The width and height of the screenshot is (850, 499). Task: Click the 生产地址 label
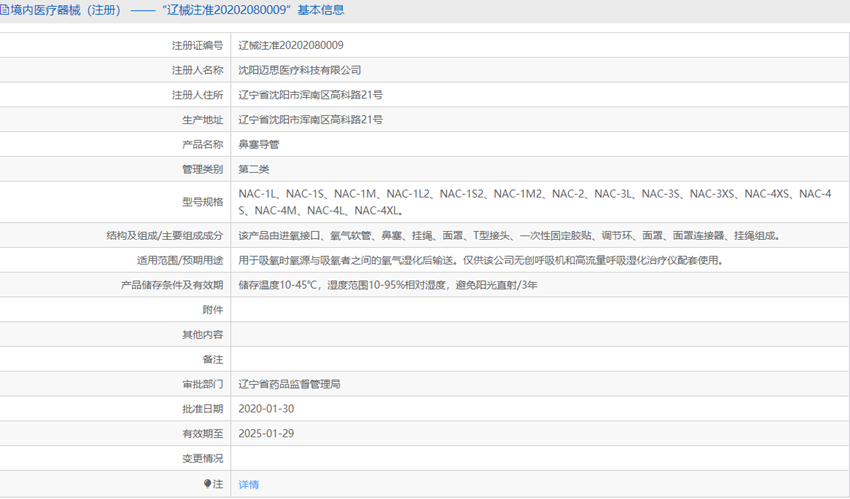point(202,120)
